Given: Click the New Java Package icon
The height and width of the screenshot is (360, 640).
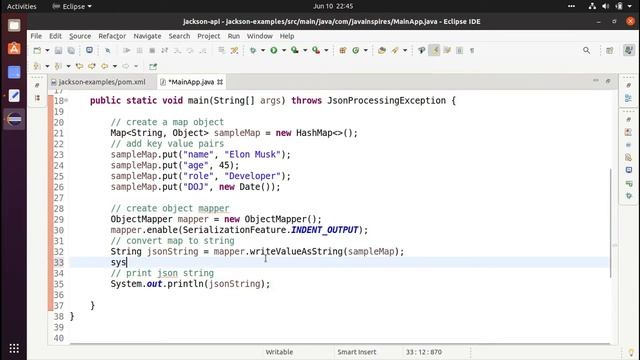Looking at the screenshot, I should pos(343,50).
